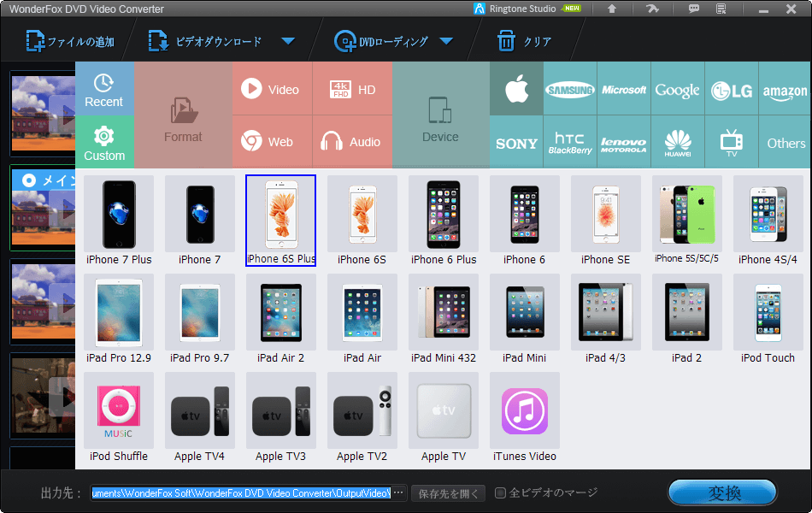Click the 保存先を開く button
The image size is (812, 513).
coord(449,493)
